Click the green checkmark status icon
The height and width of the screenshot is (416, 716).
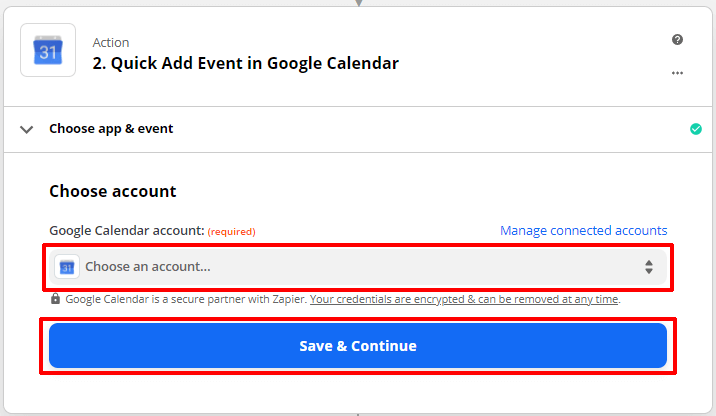pyautogui.click(x=696, y=129)
